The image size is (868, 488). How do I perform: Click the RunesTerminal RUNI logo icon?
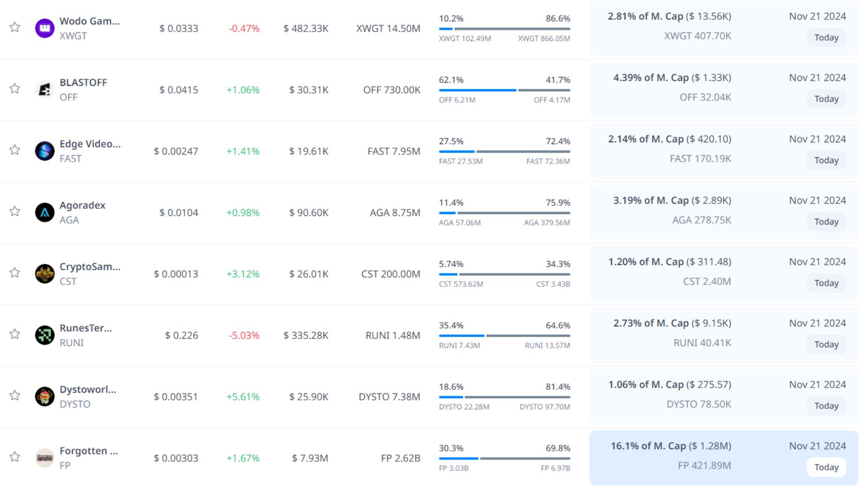pos(45,335)
